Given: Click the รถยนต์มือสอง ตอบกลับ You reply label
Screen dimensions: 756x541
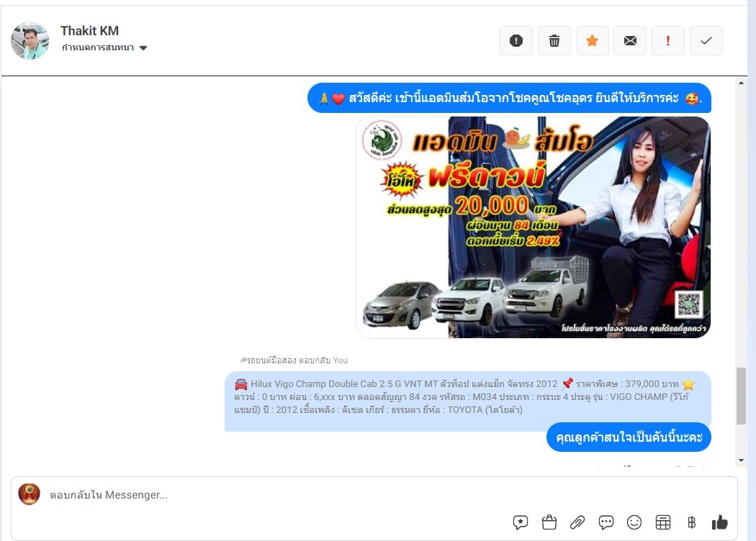Looking at the screenshot, I should coord(294,360).
